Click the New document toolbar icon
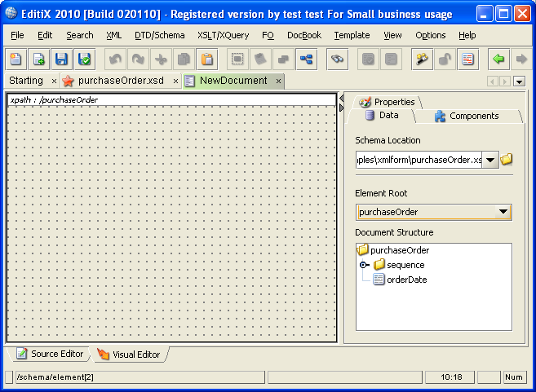 click(16, 59)
